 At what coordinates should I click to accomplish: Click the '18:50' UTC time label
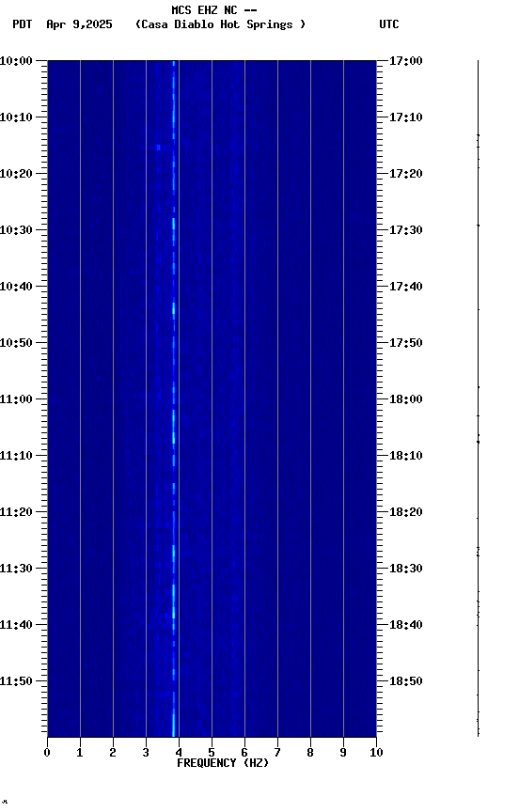coord(406,681)
